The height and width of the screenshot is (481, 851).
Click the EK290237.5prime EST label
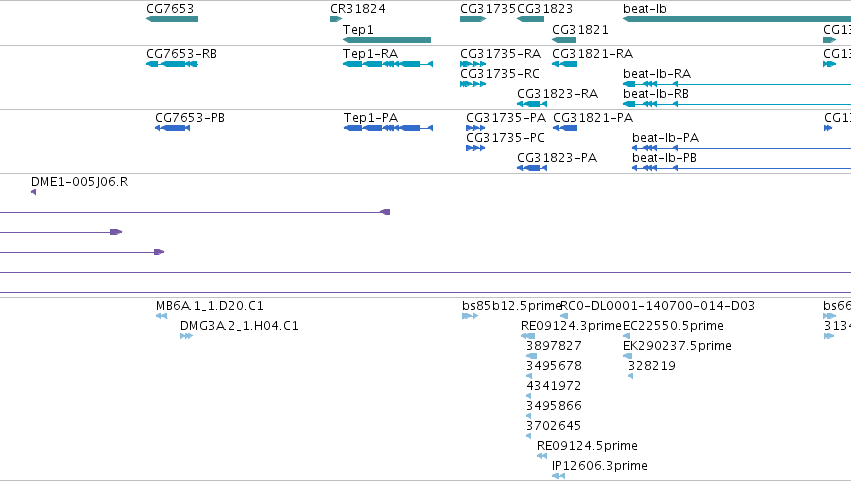(677, 346)
